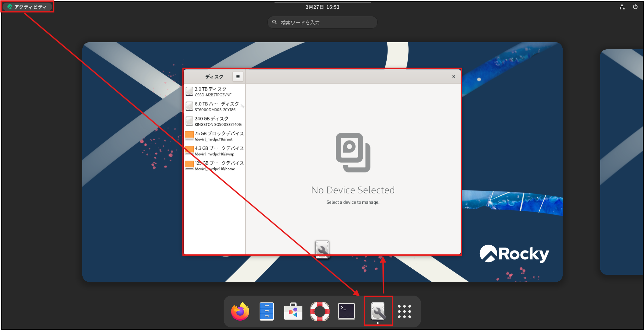Viewport: 644px width, 330px height.
Task: Open Firefox from the dock
Action: (x=240, y=312)
